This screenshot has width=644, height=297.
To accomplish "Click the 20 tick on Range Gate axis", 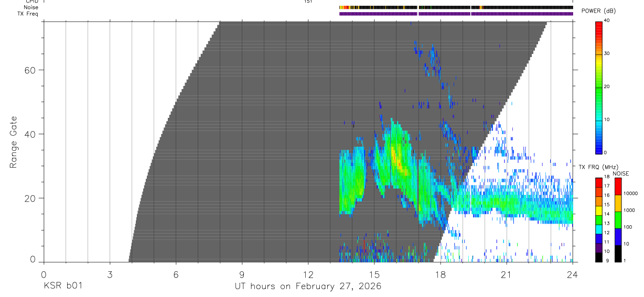I will (29, 199).
